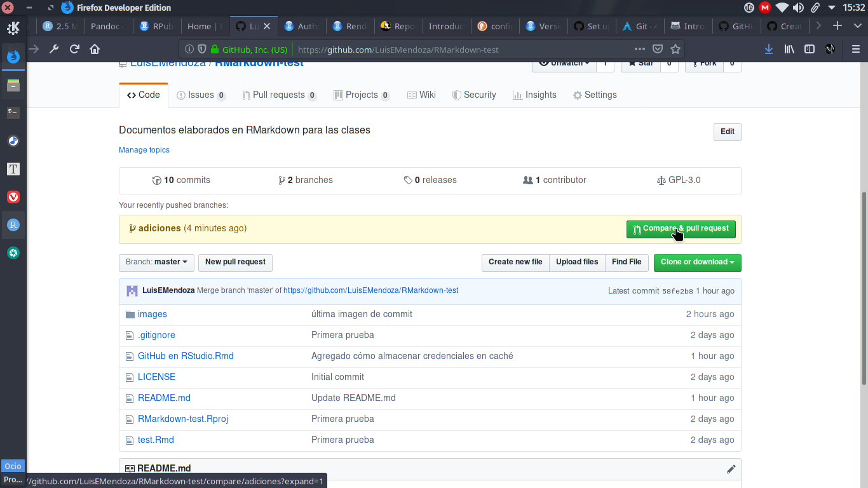Open the Insights tab
Viewport: 868px width, 488px height.
coord(535,95)
